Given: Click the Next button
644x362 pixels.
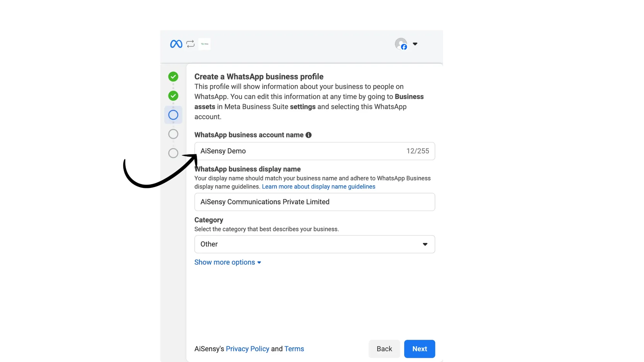Looking at the screenshot, I should point(420,349).
